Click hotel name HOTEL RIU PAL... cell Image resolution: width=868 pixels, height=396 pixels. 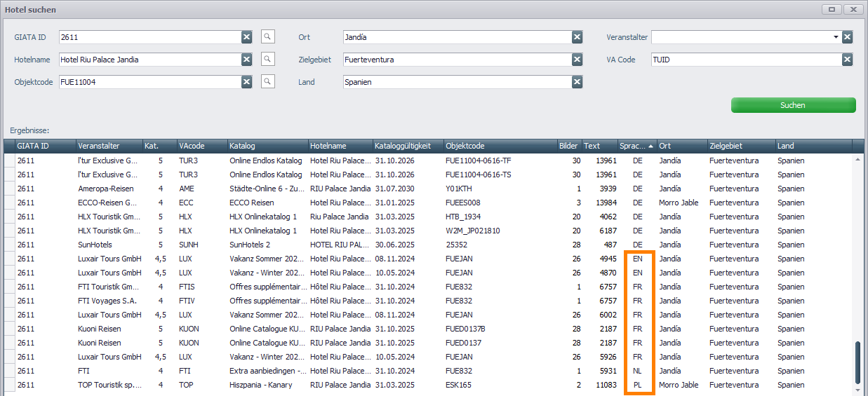pos(341,245)
